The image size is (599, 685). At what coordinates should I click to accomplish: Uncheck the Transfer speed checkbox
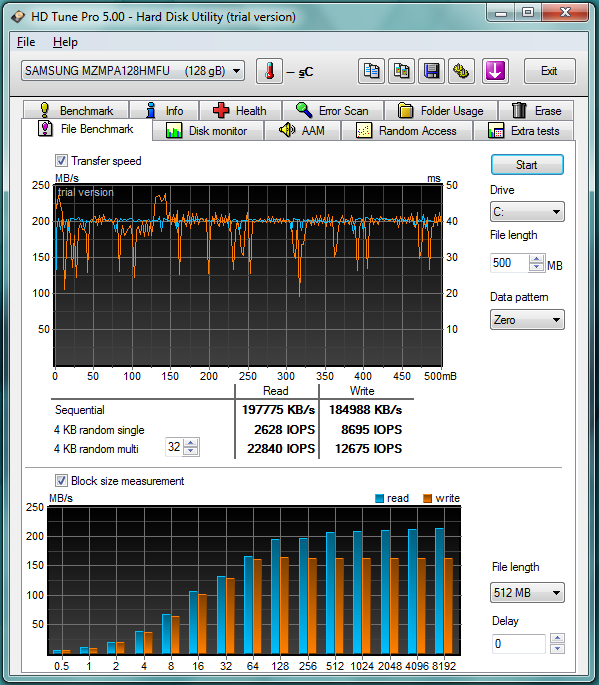[61, 161]
